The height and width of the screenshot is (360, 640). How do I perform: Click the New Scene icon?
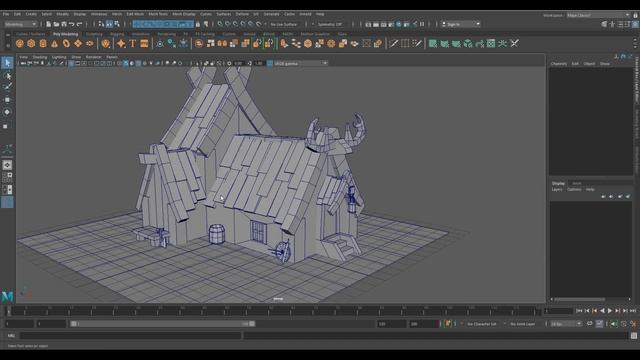click(x=49, y=24)
